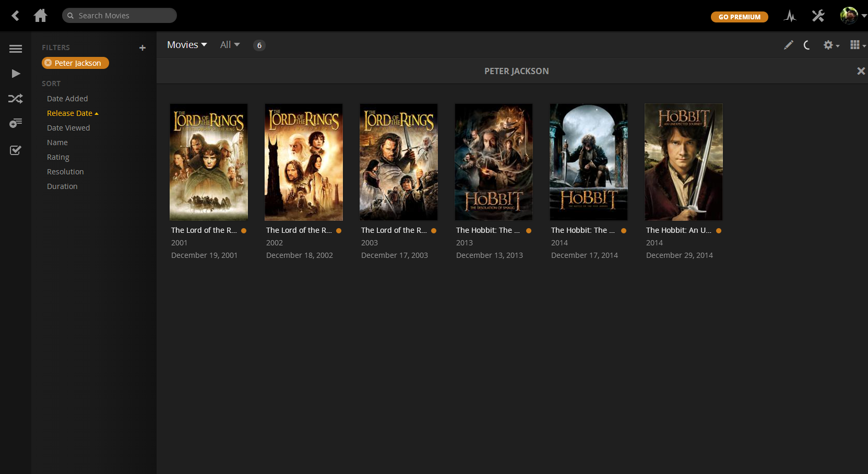Click title of the 2001 Lord of the Rings movie
The height and width of the screenshot is (474, 868).
click(x=204, y=230)
